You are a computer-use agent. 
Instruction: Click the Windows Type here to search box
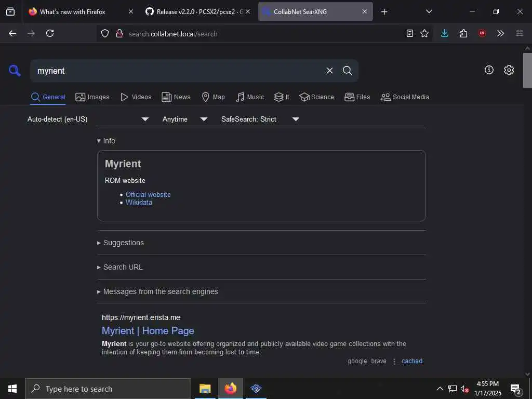coord(108,389)
